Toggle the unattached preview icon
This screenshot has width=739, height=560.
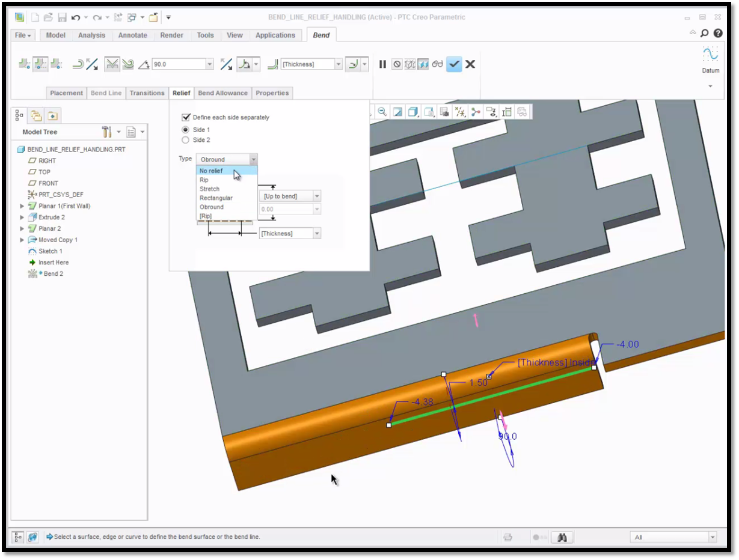[x=410, y=64]
